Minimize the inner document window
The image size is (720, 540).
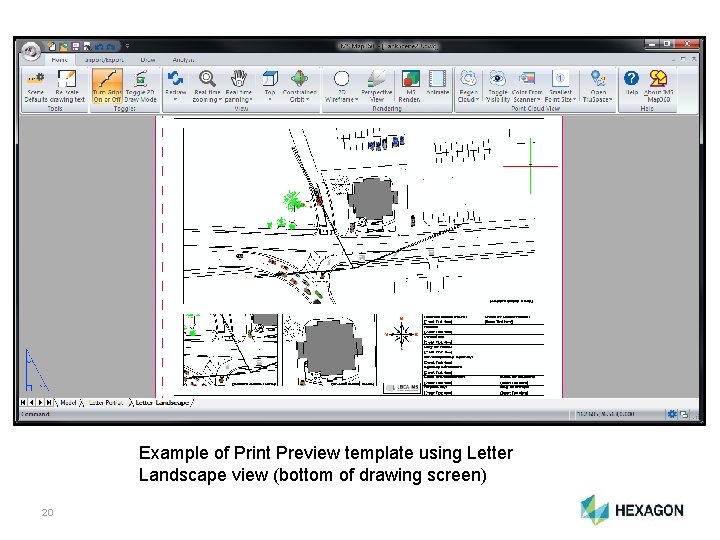pos(673,59)
